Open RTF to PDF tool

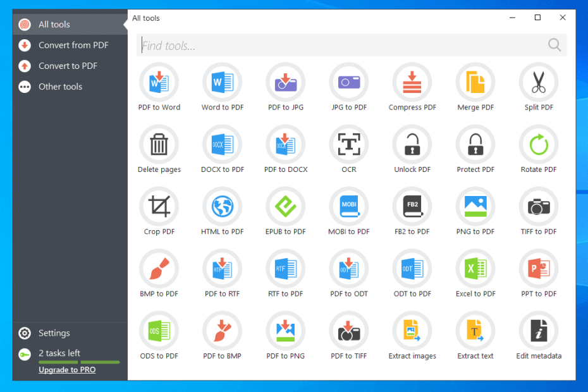click(285, 269)
